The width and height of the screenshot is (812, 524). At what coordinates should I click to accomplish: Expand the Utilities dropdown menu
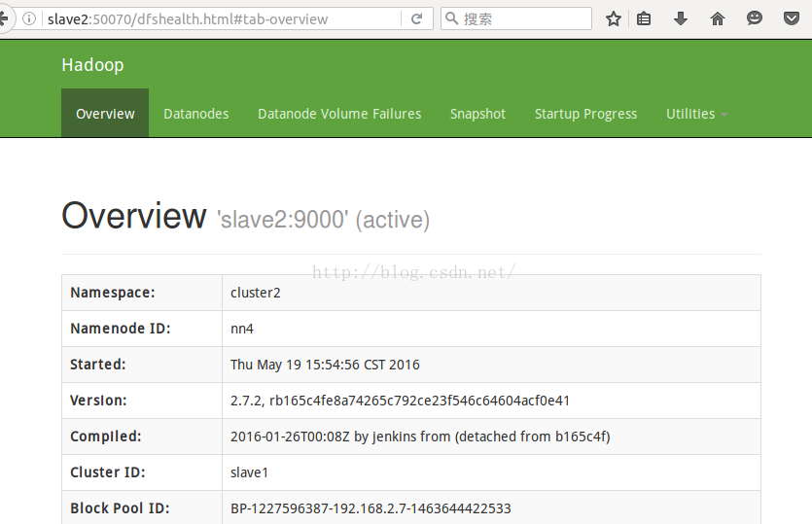[696, 114]
